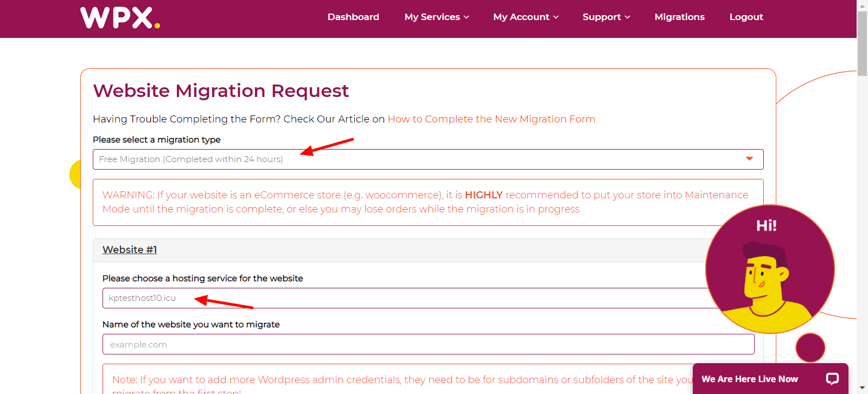Open the live chat speech bubble icon
Screen dimensions: 868x394
click(x=832, y=378)
